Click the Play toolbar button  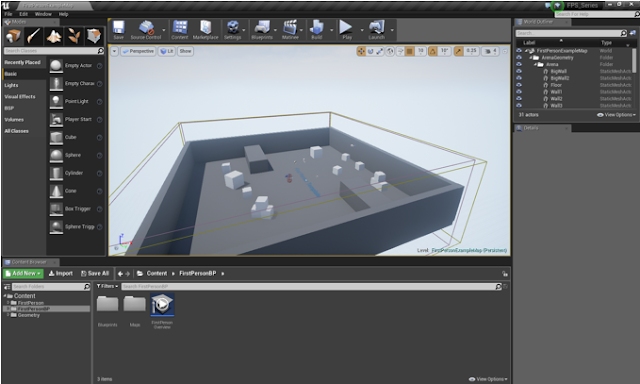tap(347, 30)
